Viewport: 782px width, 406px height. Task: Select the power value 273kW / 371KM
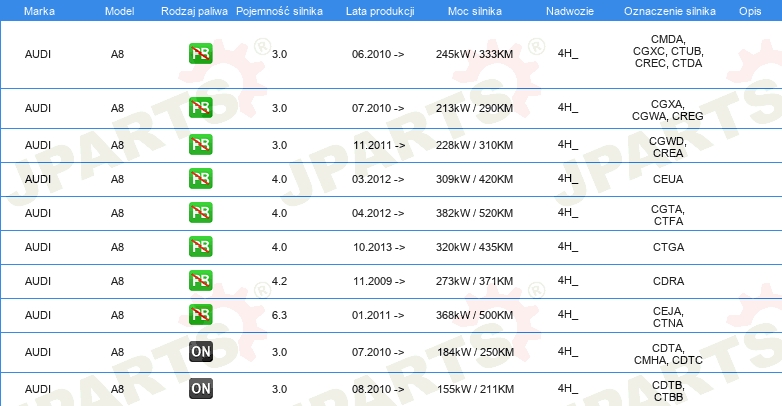pos(474,281)
